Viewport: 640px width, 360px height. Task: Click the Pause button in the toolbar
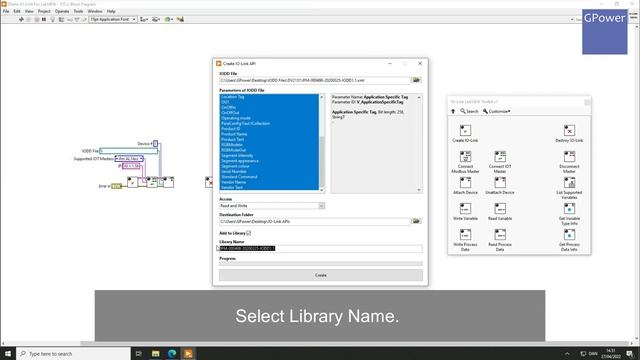coord(44,19)
